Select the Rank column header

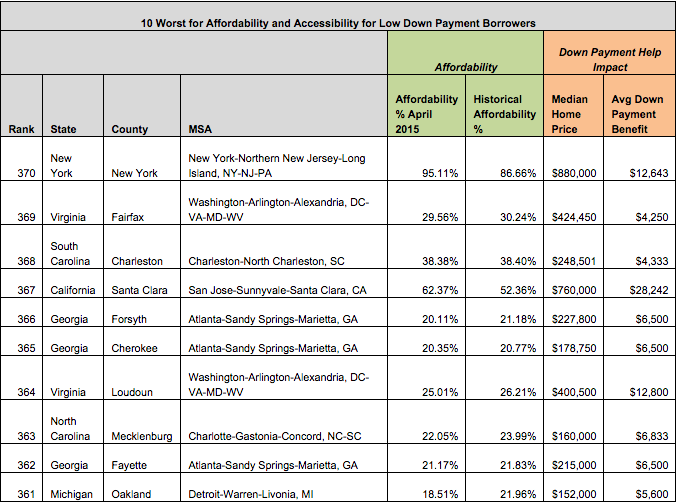[21, 129]
